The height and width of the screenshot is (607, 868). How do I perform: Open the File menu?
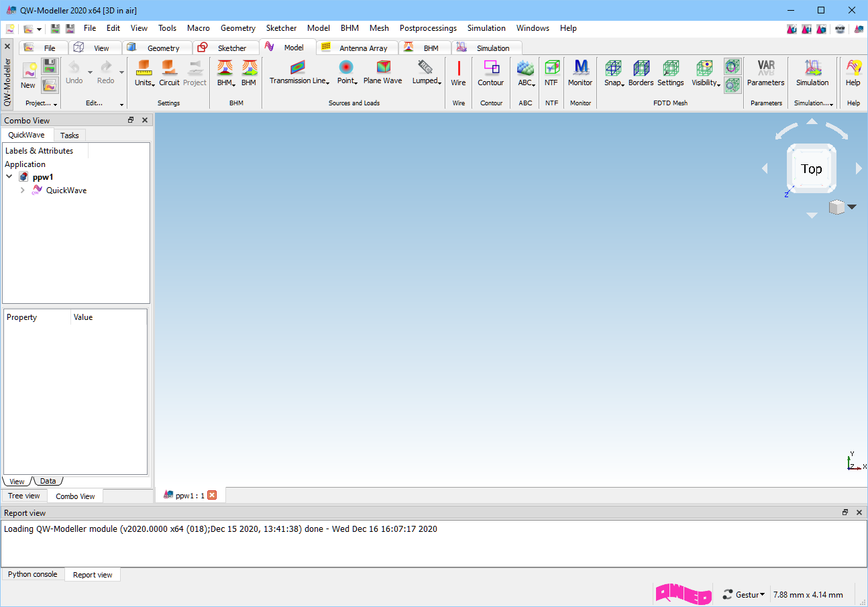click(90, 28)
